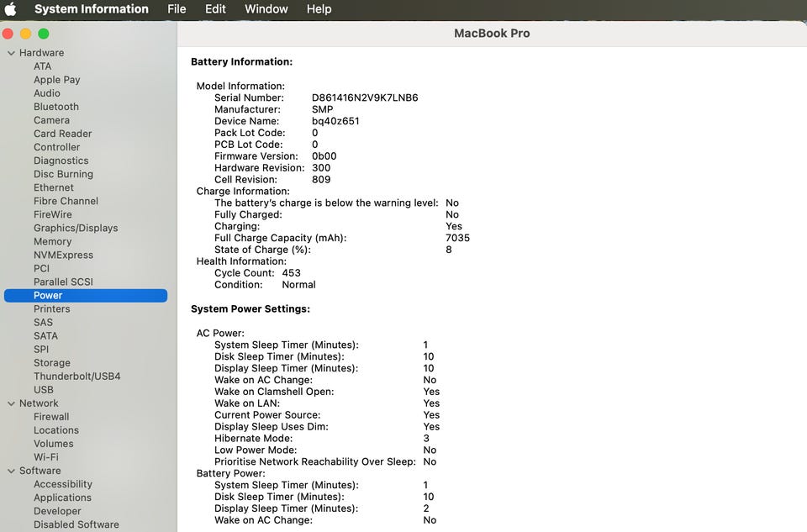Select Thunderbolt/USB4 in the sidebar
The width and height of the screenshot is (807, 532).
(x=77, y=377)
